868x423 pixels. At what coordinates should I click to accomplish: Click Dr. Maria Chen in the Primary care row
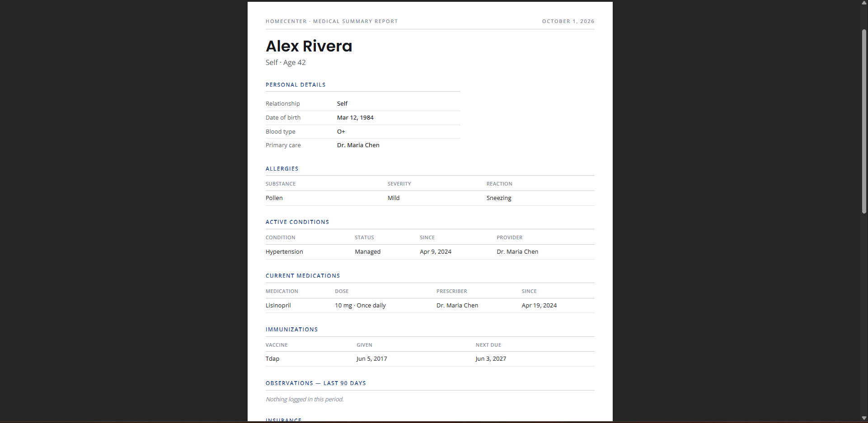point(358,145)
